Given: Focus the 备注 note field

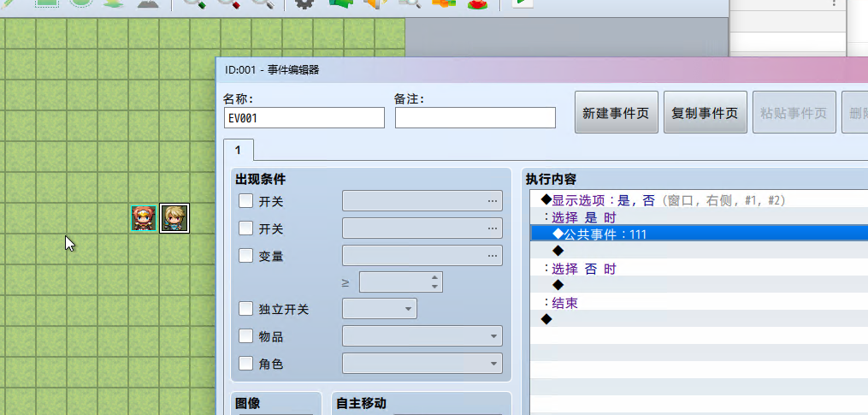Looking at the screenshot, I should point(475,117).
